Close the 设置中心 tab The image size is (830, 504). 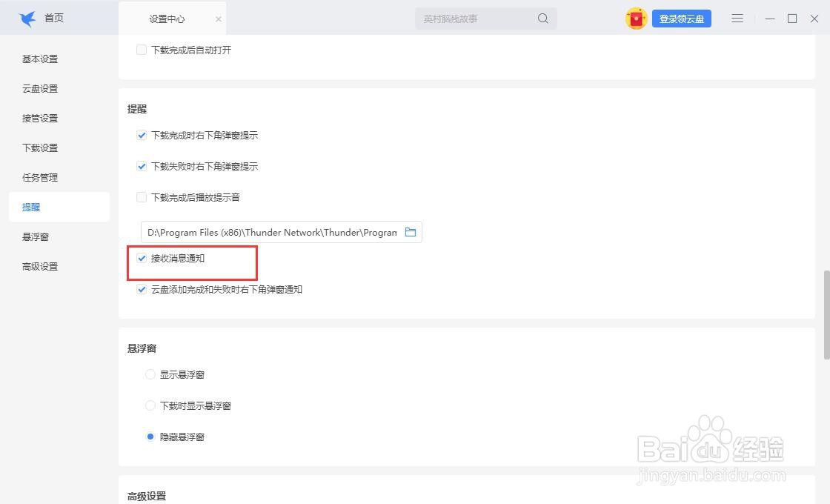click(x=218, y=19)
